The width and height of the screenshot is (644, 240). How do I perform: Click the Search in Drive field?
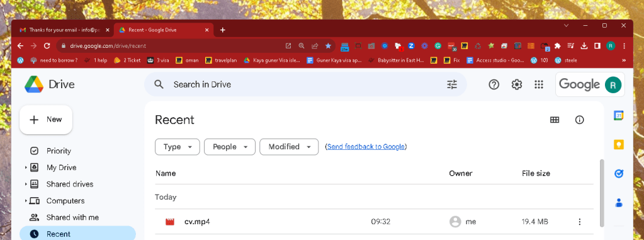(x=305, y=84)
